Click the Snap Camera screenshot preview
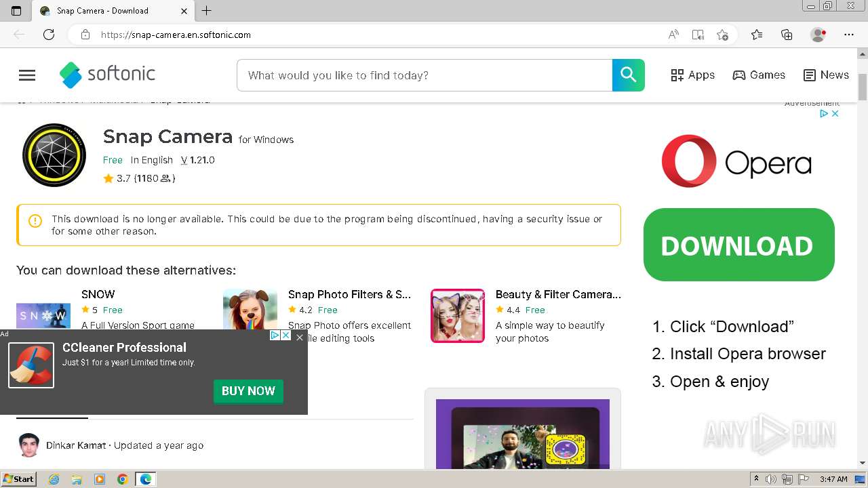 point(523,434)
